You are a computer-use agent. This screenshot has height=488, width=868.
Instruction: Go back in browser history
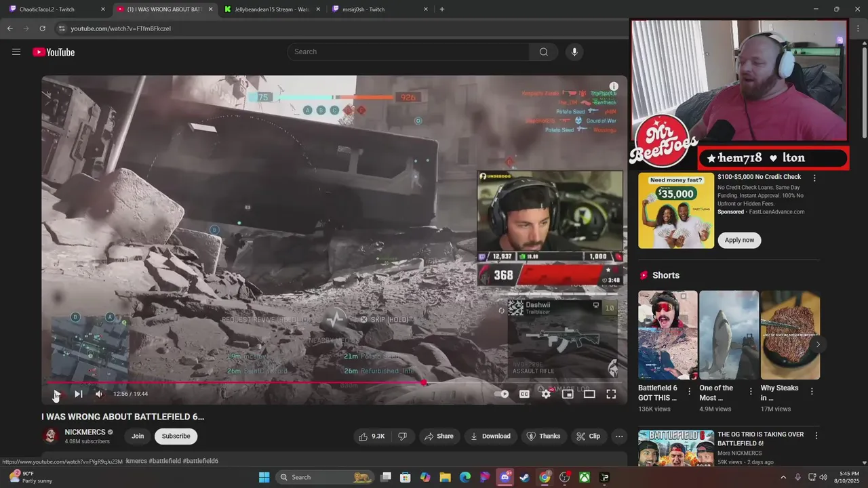[9, 28]
